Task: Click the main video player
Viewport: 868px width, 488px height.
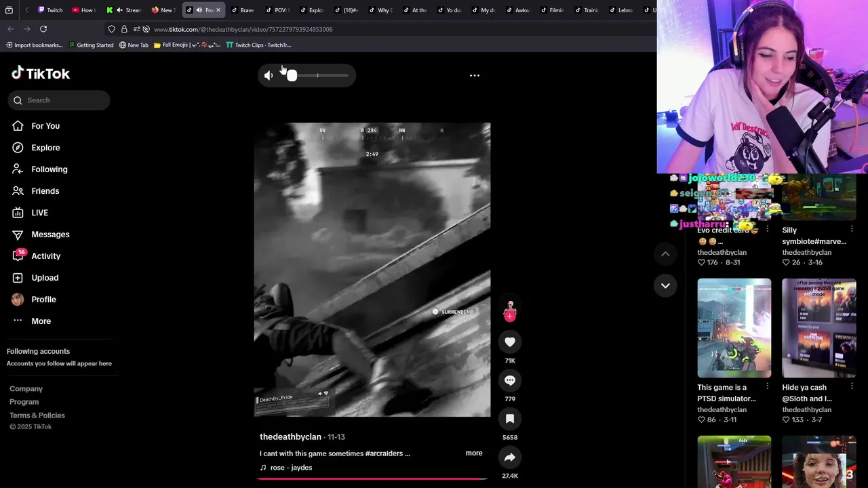Action: click(x=372, y=270)
